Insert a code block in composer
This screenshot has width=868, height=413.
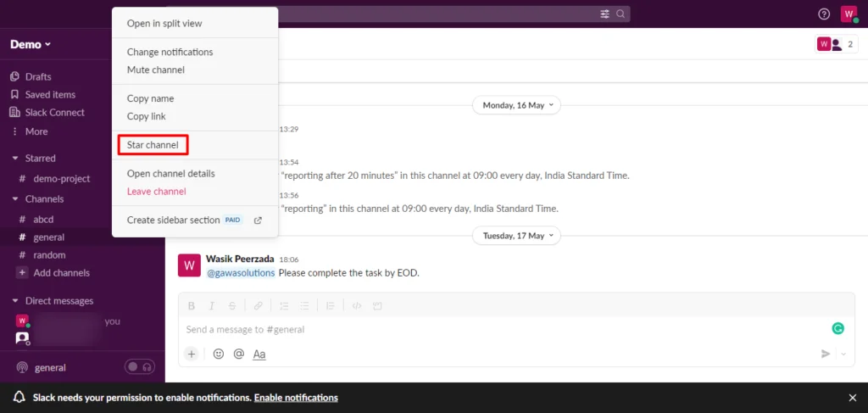pos(377,305)
